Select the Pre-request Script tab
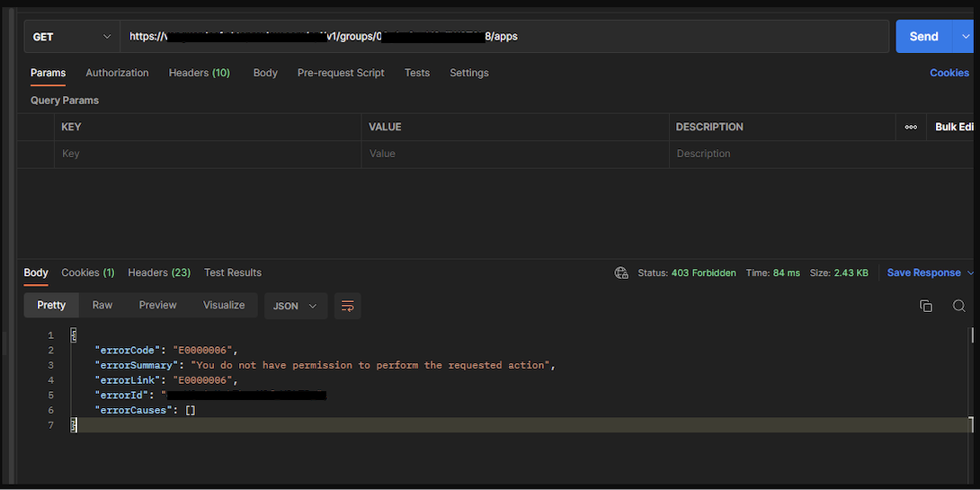The height and width of the screenshot is (490, 980). 341,73
